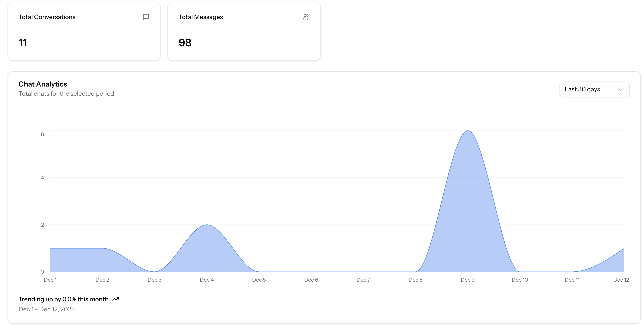
Task: Select the Dec 1 axis label
Action: pos(50,280)
